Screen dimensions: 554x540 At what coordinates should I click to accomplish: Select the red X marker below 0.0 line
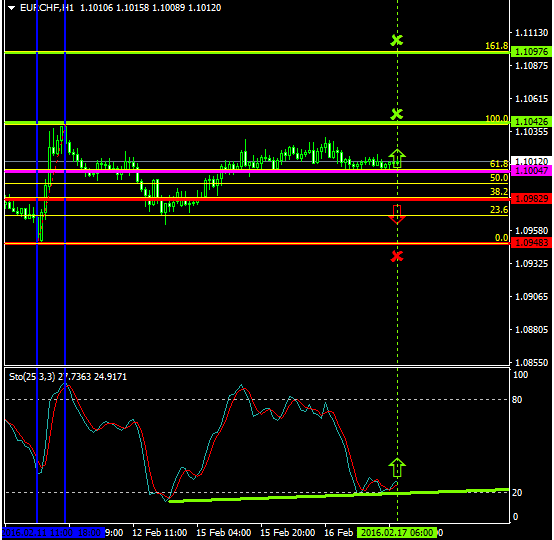pyautogui.click(x=397, y=256)
